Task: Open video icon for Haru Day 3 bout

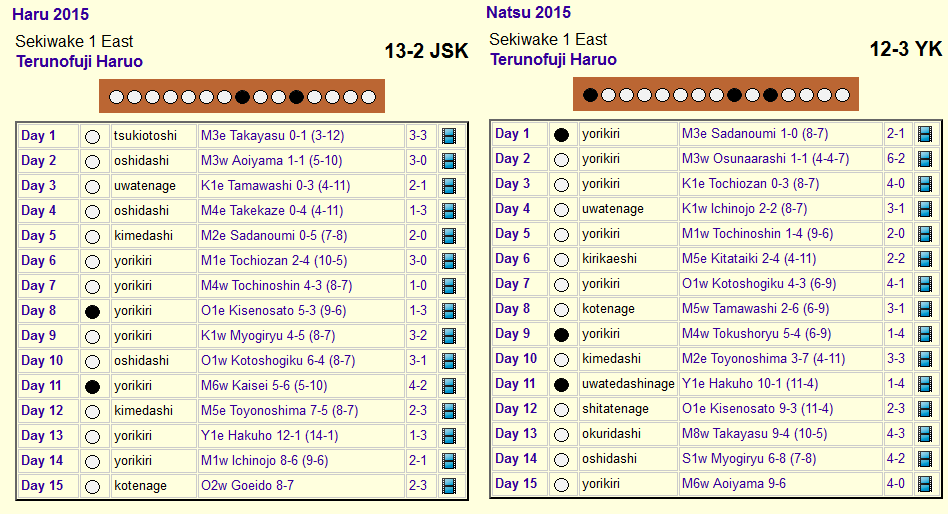Action: point(449,186)
